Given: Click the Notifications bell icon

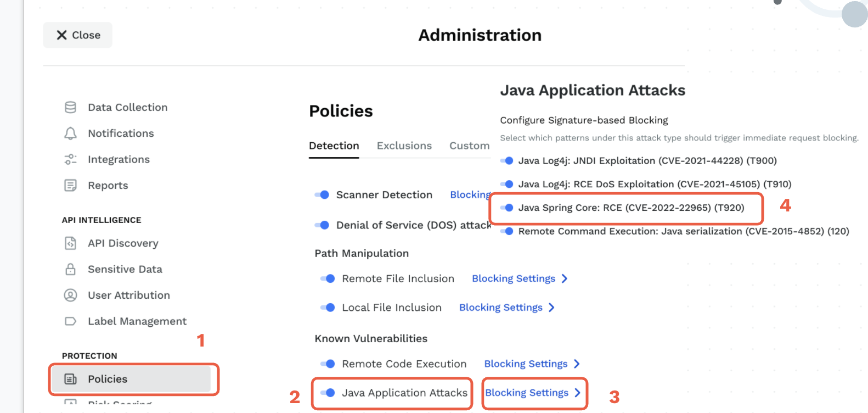Looking at the screenshot, I should 70,133.
